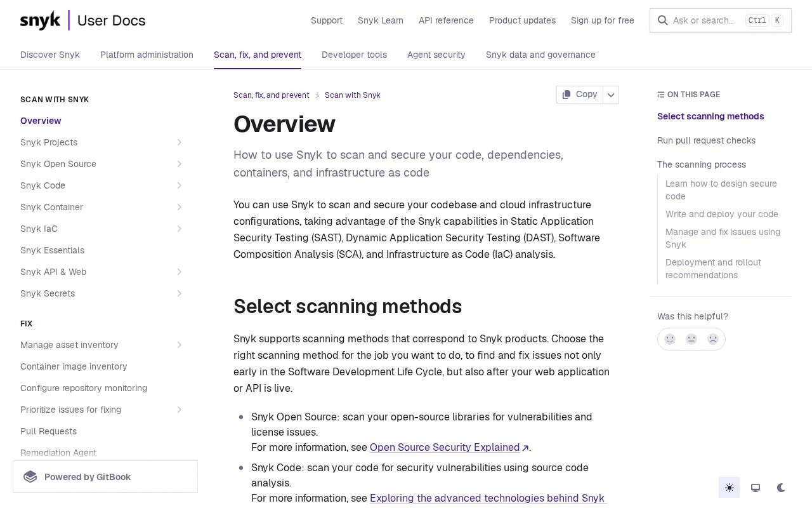This screenshot has width=812, height=508.
Task: Jump to Manage and fix issues using Snyk
Action: tap(723, 238)
